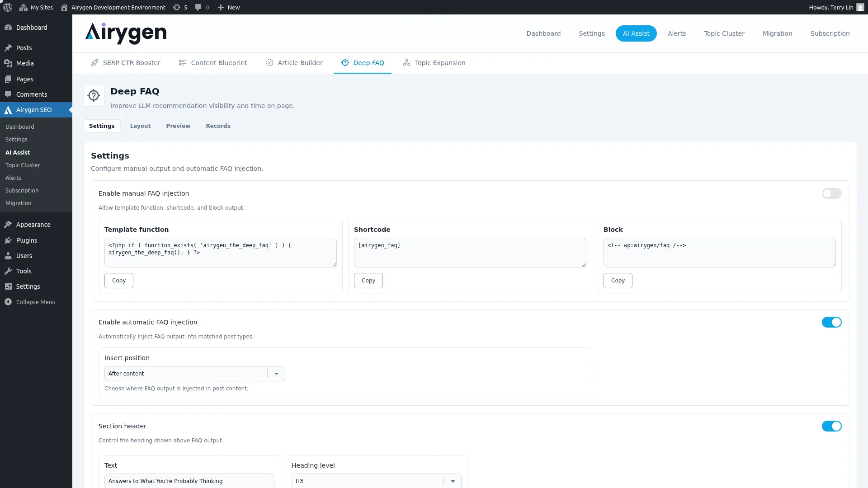Click the SERP CTR Booster rocket icon
The width and height of the screenshot is (868, 488).
point(94,63)
